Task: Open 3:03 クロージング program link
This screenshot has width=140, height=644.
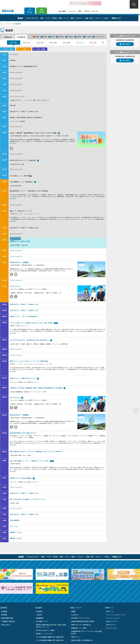Action: coord(14,526)
